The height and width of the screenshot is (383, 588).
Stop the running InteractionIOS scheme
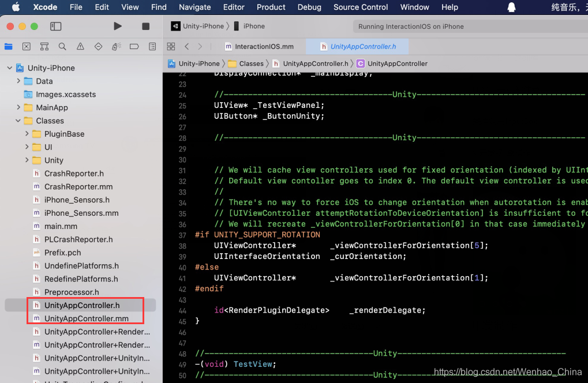pyautogui.click(x=145, y=26)
